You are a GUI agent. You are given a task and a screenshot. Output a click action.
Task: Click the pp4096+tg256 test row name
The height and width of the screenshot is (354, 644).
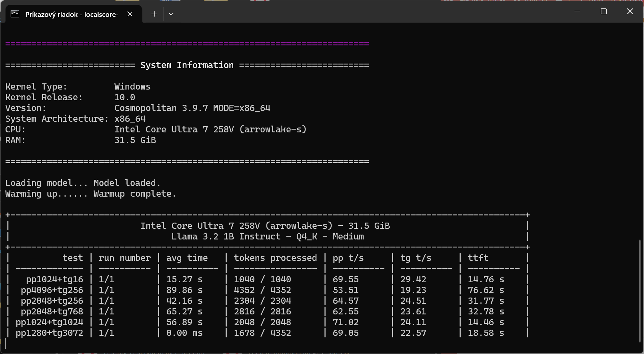tap(52, 290)
